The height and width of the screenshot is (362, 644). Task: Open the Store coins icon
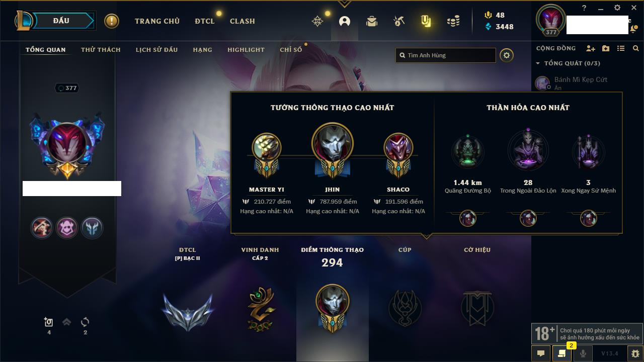tap(453, 21)
